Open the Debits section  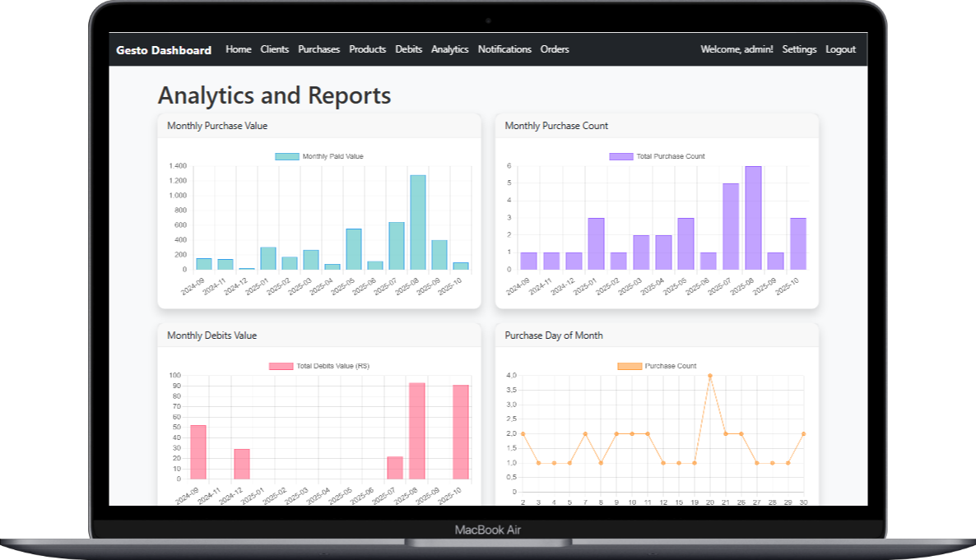click(408, 49)
